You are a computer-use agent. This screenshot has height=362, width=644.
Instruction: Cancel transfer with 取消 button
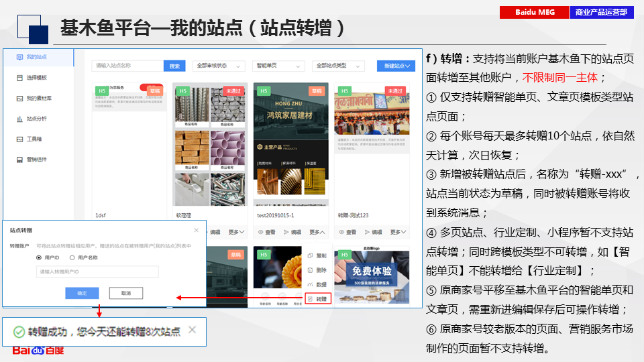tap(126, 293)
